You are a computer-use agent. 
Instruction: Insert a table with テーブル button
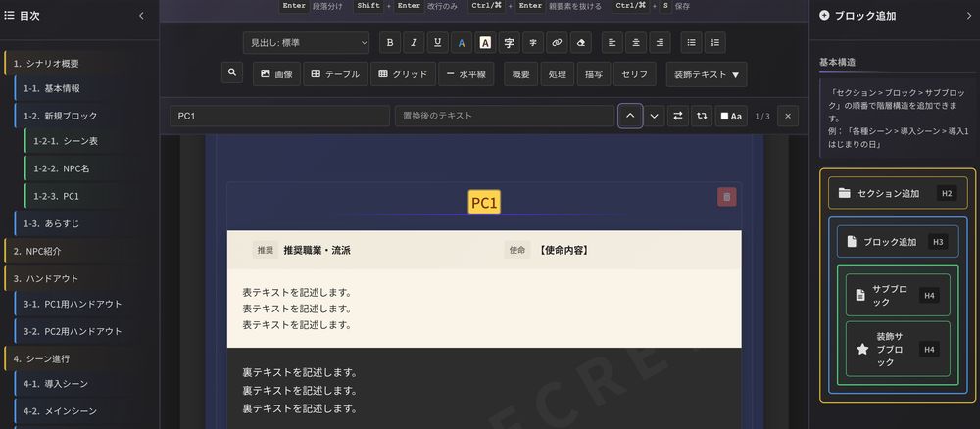[335, 73]
